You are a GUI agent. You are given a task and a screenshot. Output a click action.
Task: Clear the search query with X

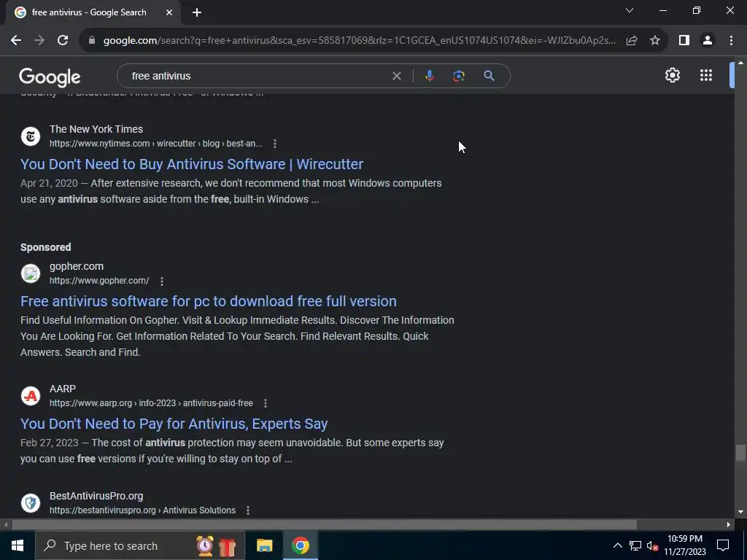click(396, 76)
